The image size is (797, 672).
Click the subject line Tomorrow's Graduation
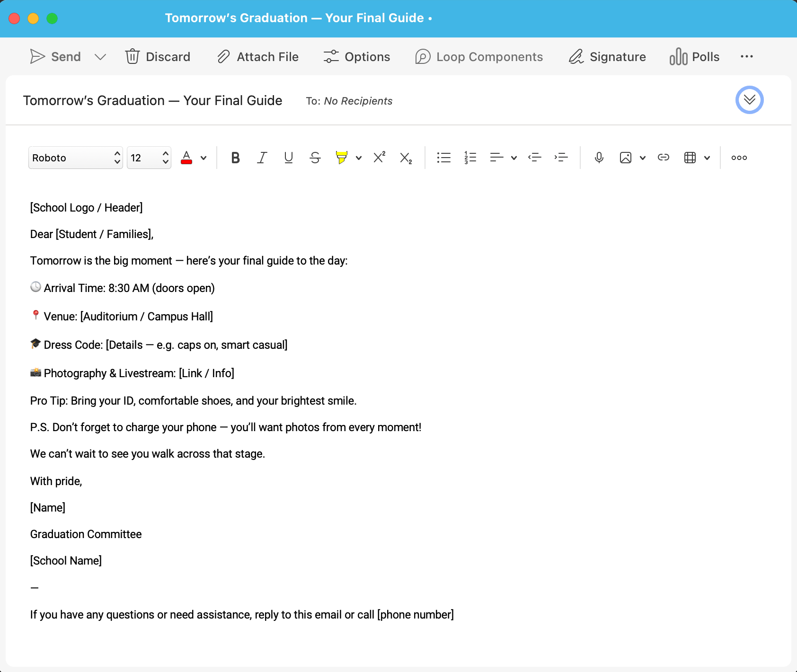pos(152,100)
